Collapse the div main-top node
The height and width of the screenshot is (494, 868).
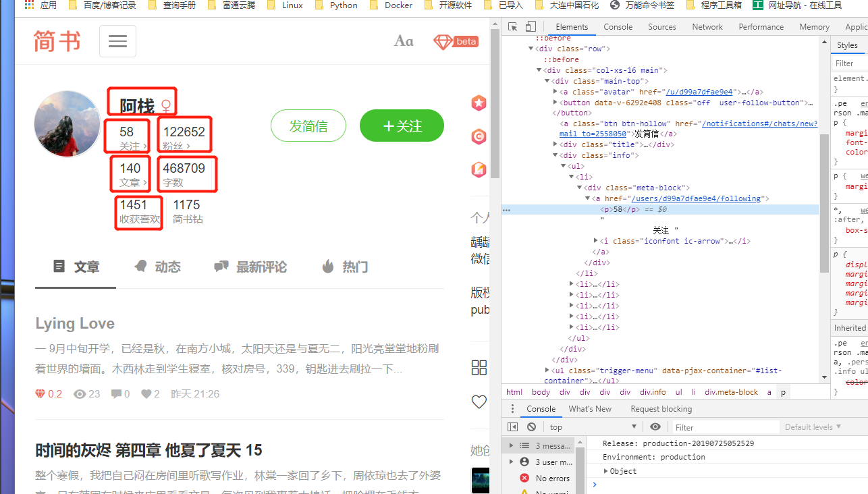(x=547, y=81)
